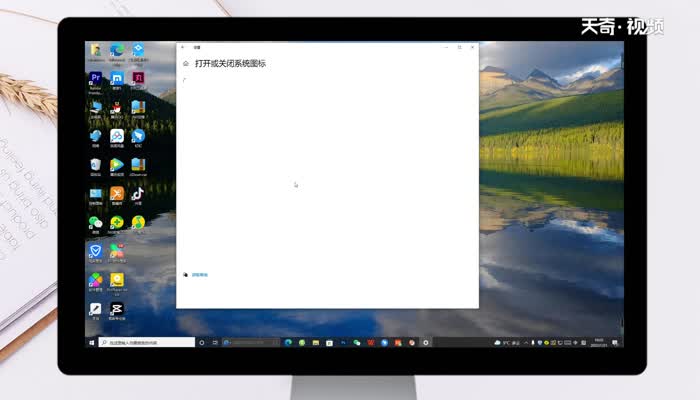
Task: Launch Microsoft Edge from the desktop
Action: pyautogui.click(x=117, y=52)
